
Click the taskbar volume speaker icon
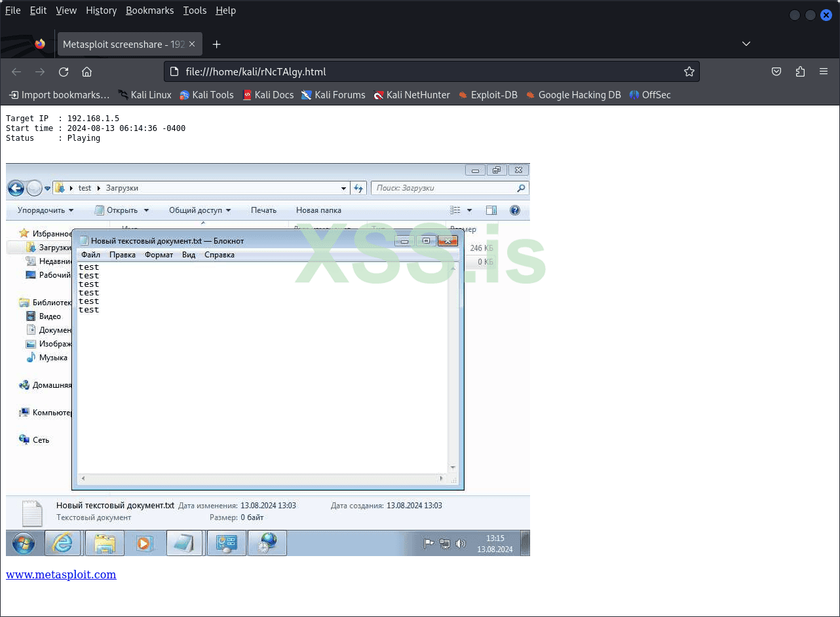(460, 543)
